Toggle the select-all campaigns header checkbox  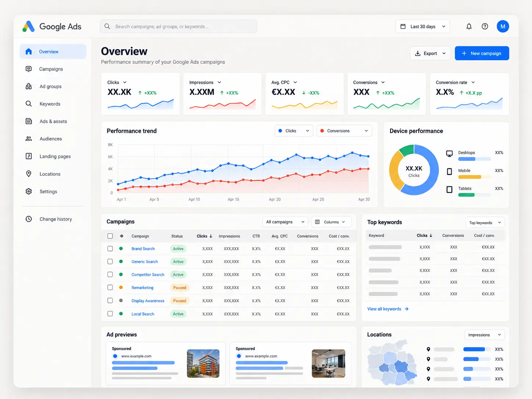110,236
